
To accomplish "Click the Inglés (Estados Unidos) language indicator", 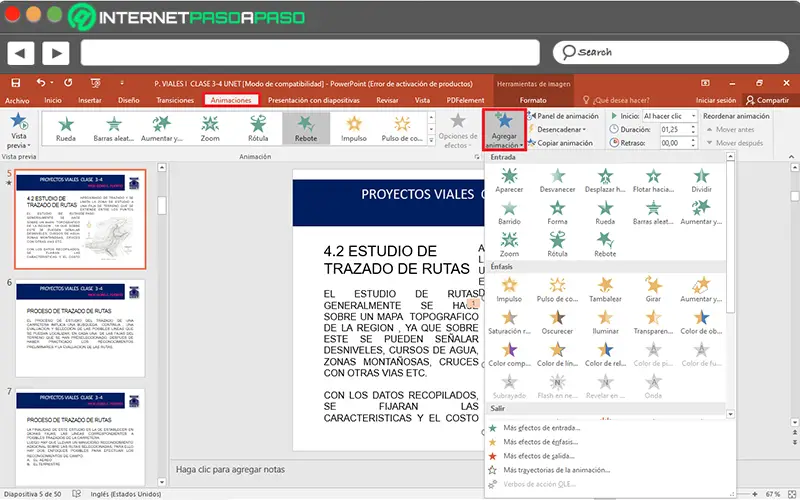I will (x=126, y=494).
